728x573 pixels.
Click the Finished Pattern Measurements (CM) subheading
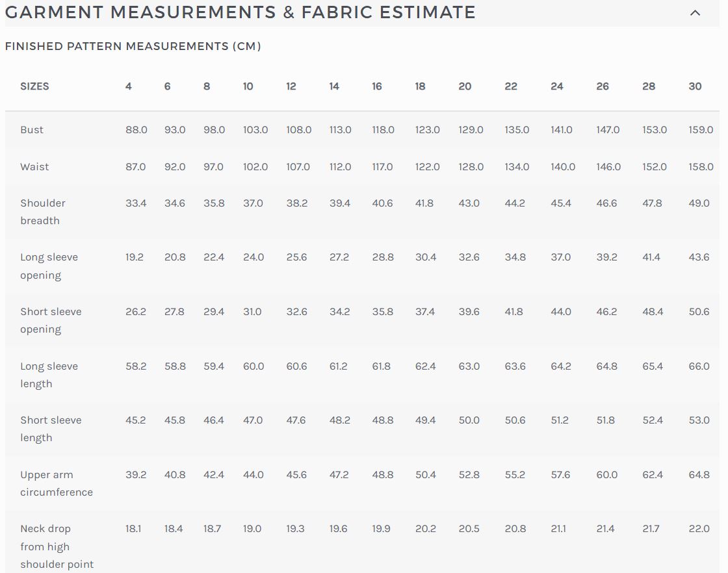click(133, 46)
